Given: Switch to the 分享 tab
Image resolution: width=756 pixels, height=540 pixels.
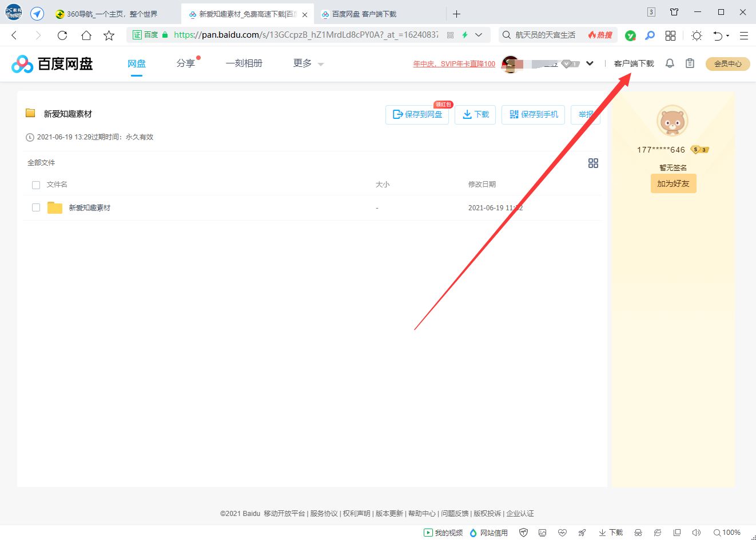Looking at the screenshot, I should point(185,63).
